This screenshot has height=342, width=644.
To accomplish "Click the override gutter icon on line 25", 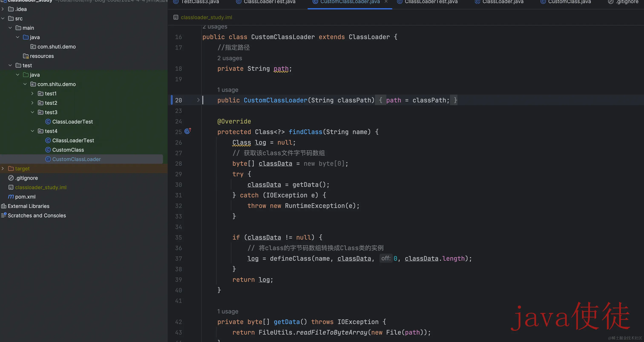I will (x=188, y=131).
